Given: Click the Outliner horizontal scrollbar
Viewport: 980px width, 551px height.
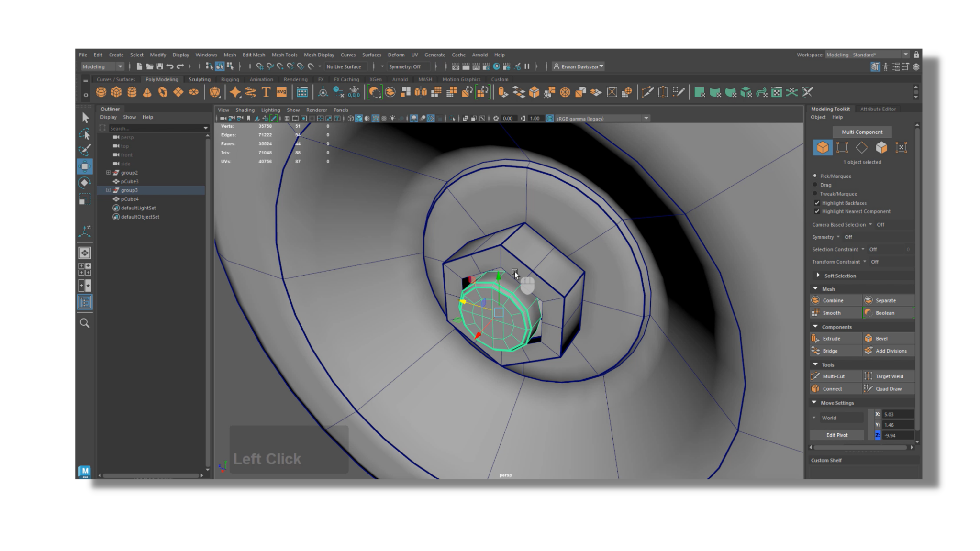Looking at the screenshot, I should pos(151,475).
